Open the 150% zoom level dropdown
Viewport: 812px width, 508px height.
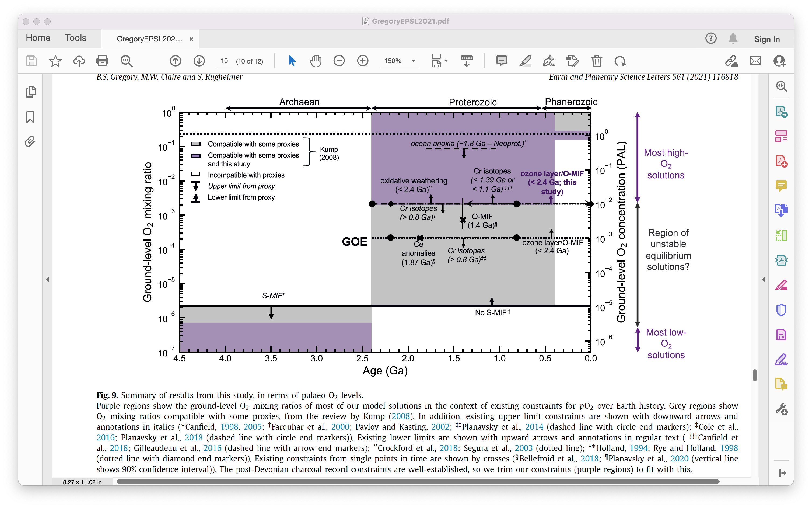pyautogui.click(x=413, y=61)
